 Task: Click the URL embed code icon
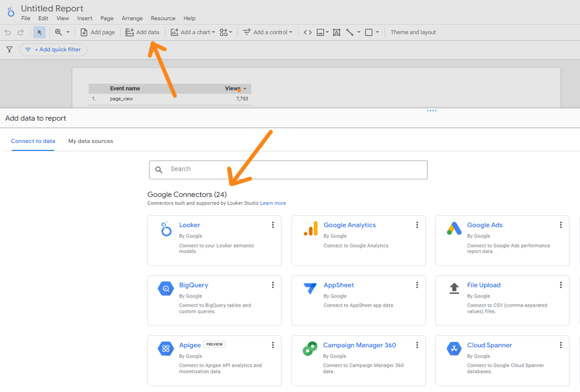click(308, 32)
